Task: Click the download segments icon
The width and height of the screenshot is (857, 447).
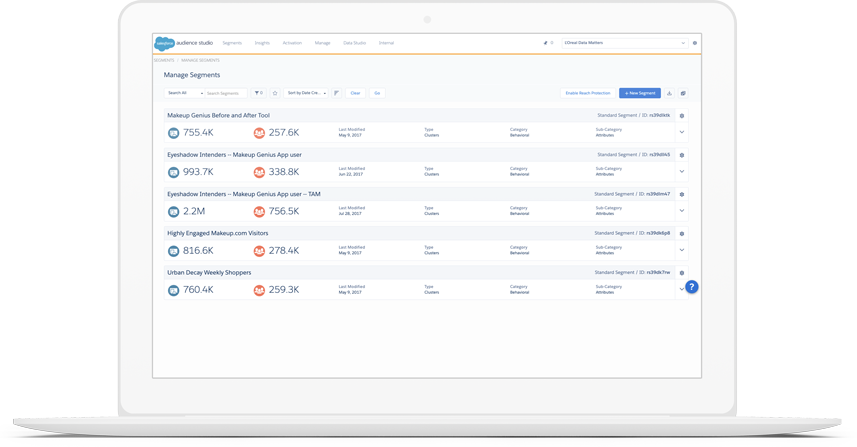Action: (669, 93)
